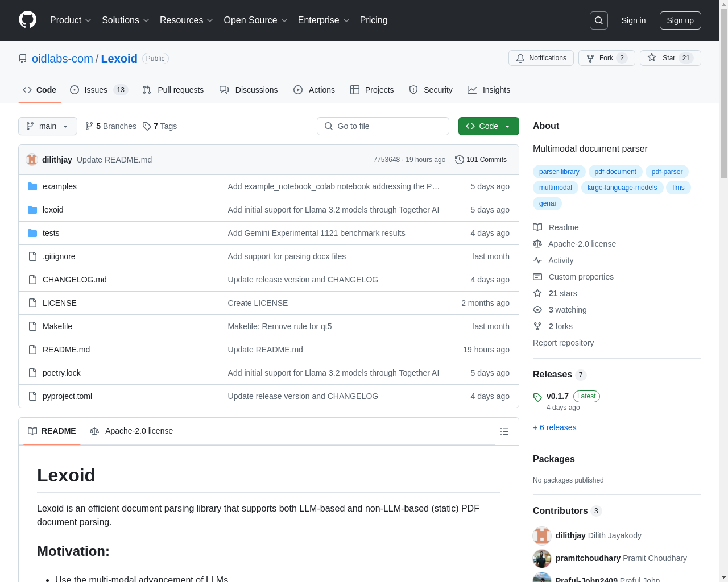Screen dimensions: 728x582
Task: Open the Activity link
Action: coord(553,260)
